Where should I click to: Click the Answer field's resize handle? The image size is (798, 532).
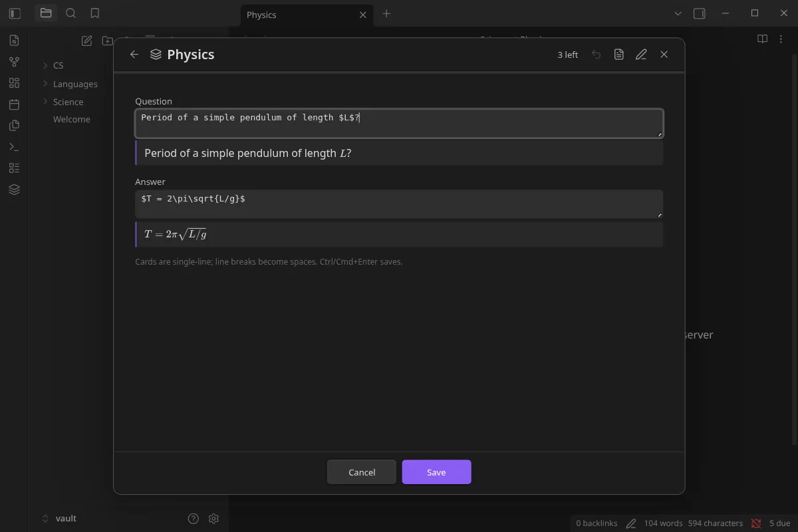point(660,214)
